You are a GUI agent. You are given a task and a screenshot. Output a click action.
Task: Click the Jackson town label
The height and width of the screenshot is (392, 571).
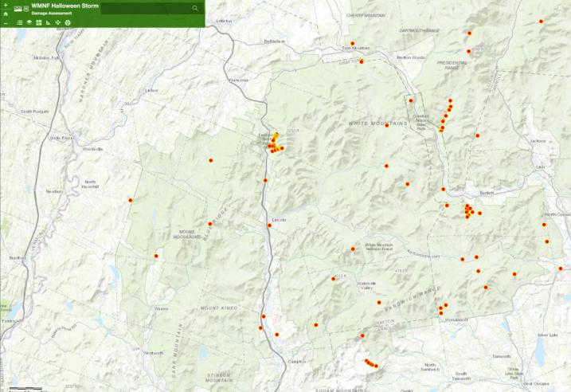click(x=538, y=141)
